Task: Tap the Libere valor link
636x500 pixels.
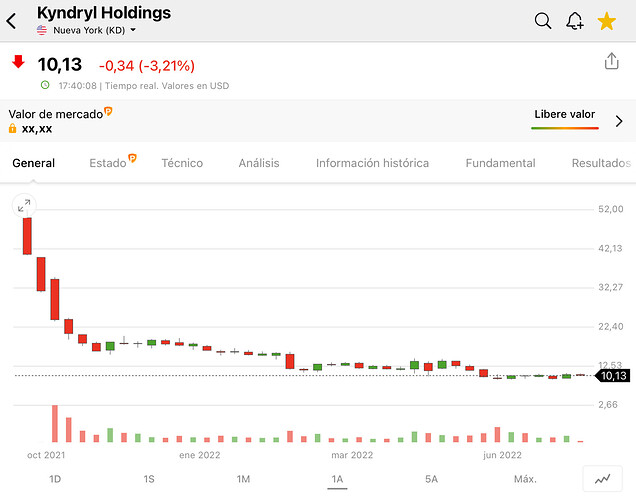Action: (x=565, y=114)
